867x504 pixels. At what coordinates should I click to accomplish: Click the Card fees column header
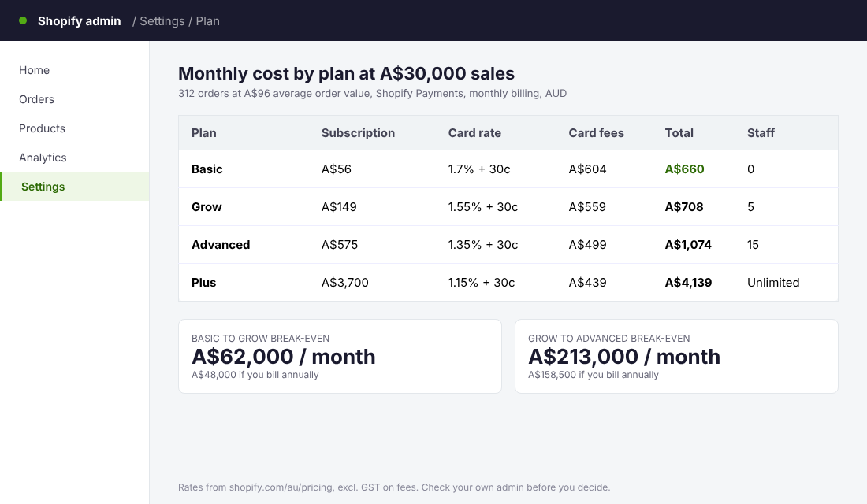[x=596, y=132]
